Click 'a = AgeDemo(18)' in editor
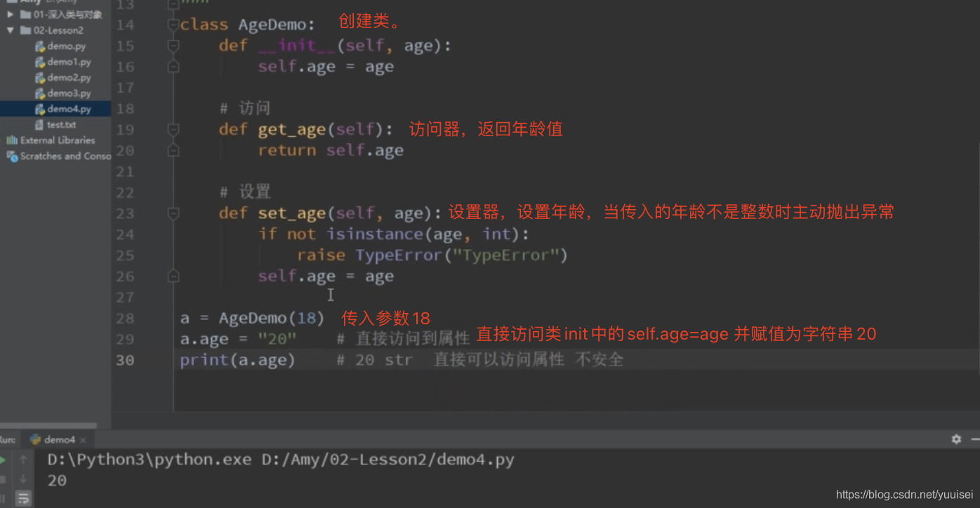The height and width of the screenshot is (508, 980). [x=252, y=318]
